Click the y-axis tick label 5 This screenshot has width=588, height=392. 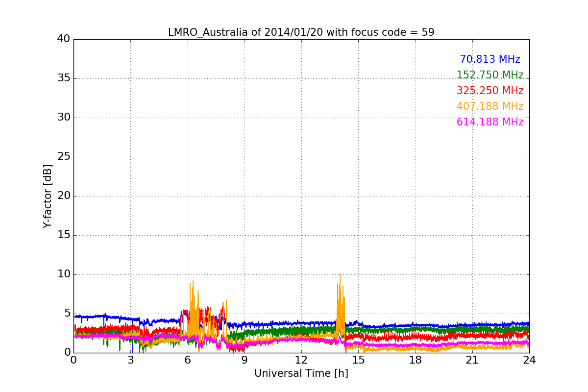pyautogui.click(x=67, y=314)
